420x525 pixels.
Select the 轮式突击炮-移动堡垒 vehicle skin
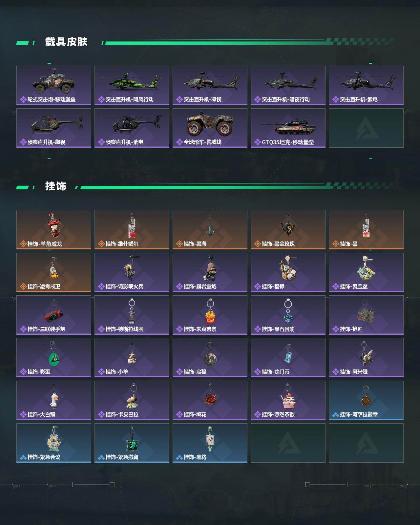[54, 85]
